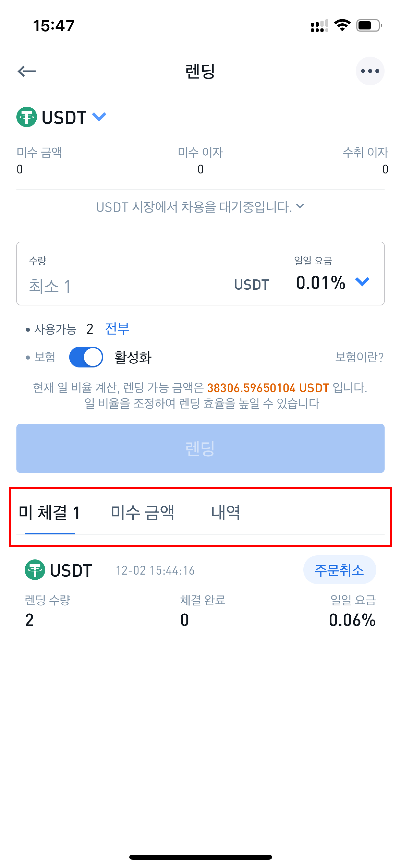
Task: Open the USDT currency selector dropdown
Action: pyautogui.click(x=99, y=117)
